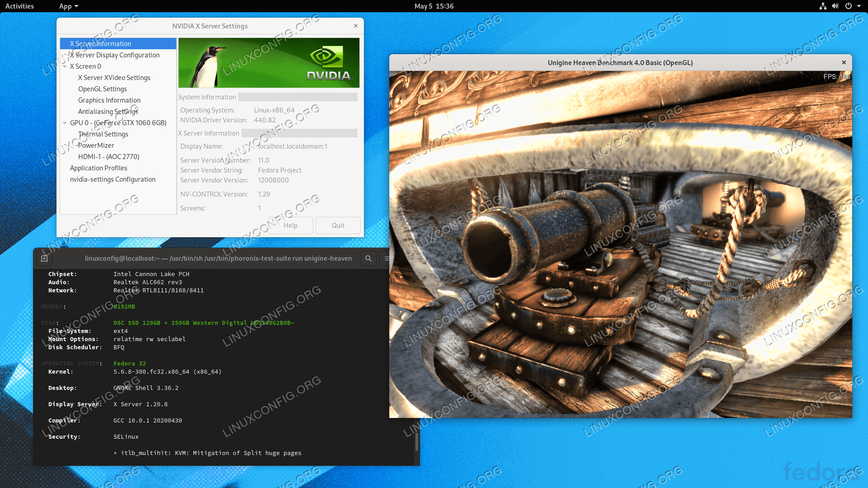Image resolution: width=868 pixels, height=488 pixels.
Task: Open the App menu in top bar
Action: pyautogui.click(x=68, y=6)
